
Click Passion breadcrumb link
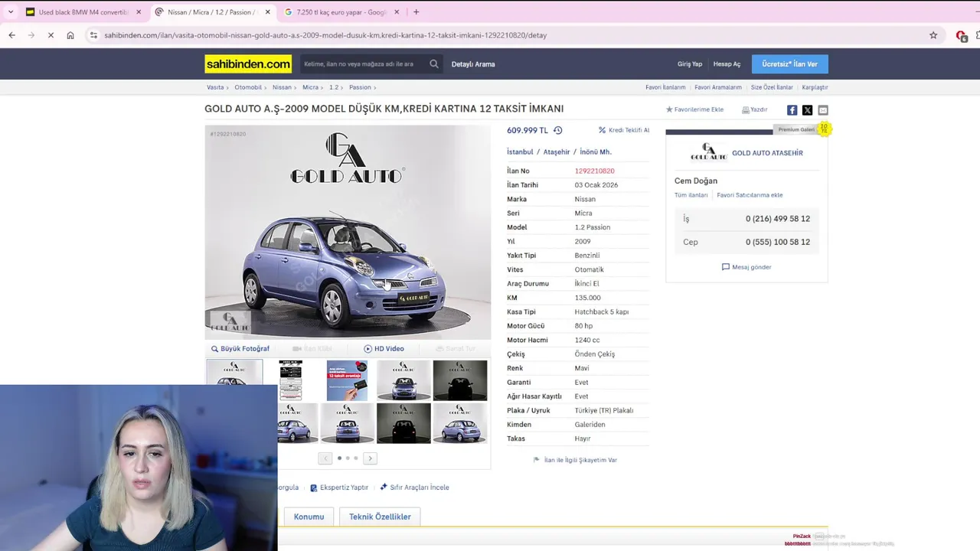click(x=360, y=87)
